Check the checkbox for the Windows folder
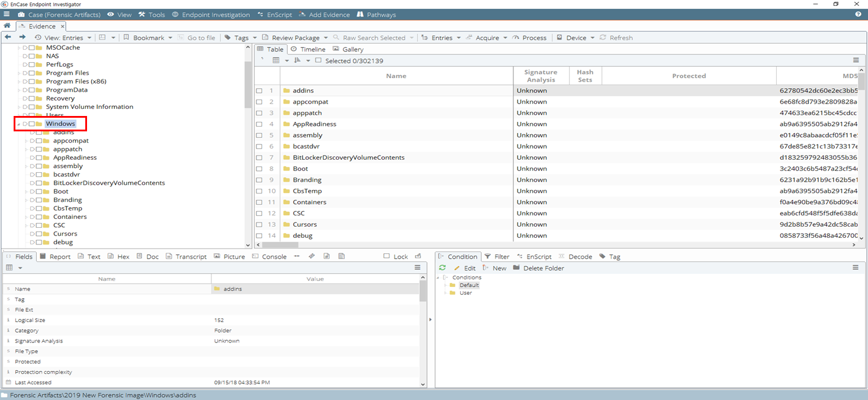The image size is (868, 400). coord(31,124)
